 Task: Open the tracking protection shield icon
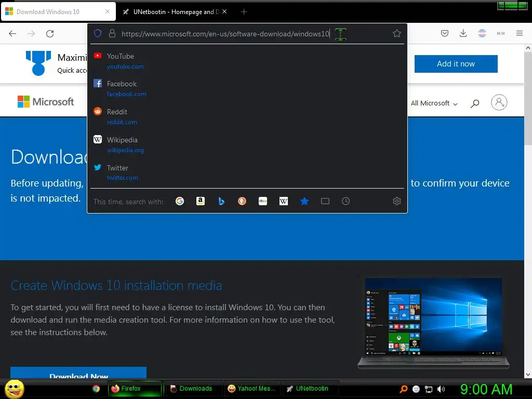[98, 33]
